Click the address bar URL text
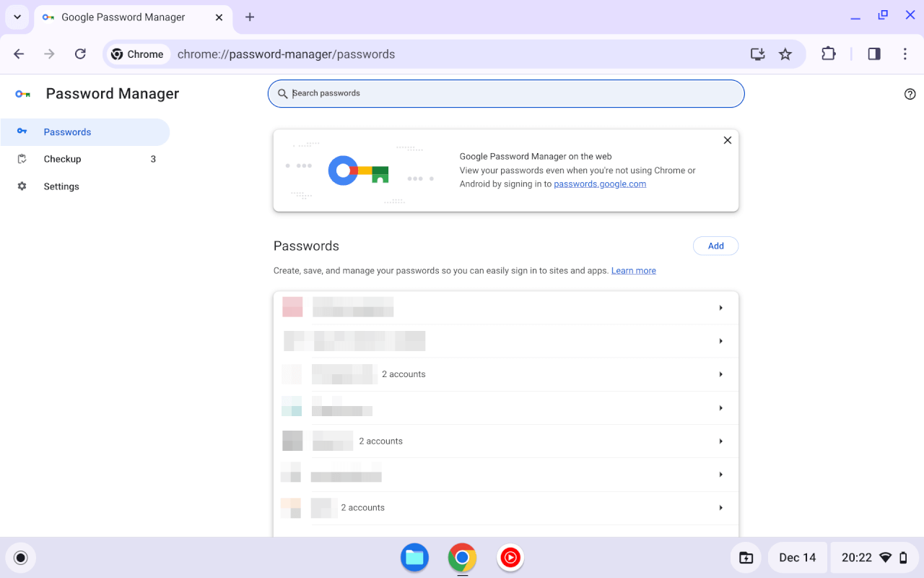This screenshot has height=578, width=924. tap(286, 54)
